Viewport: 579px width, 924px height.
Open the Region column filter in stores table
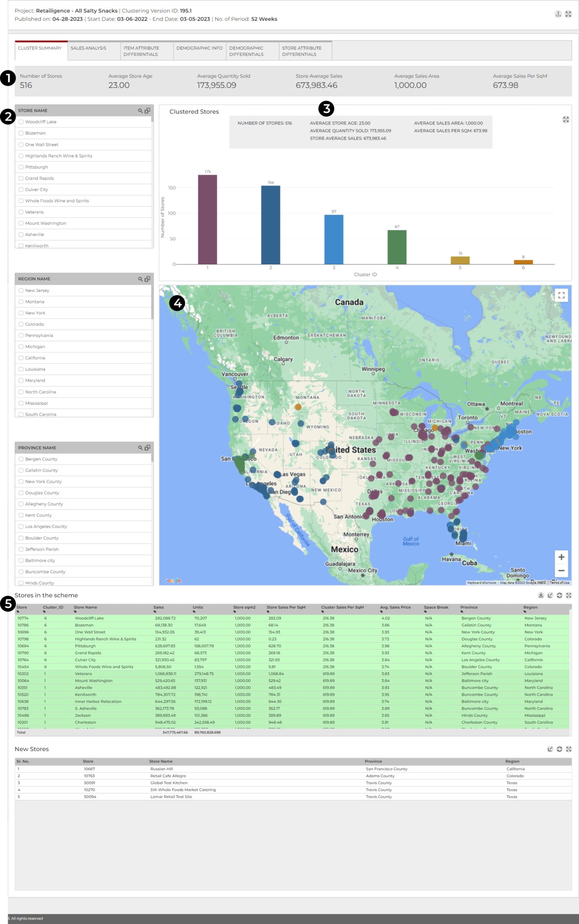point(525,611)
